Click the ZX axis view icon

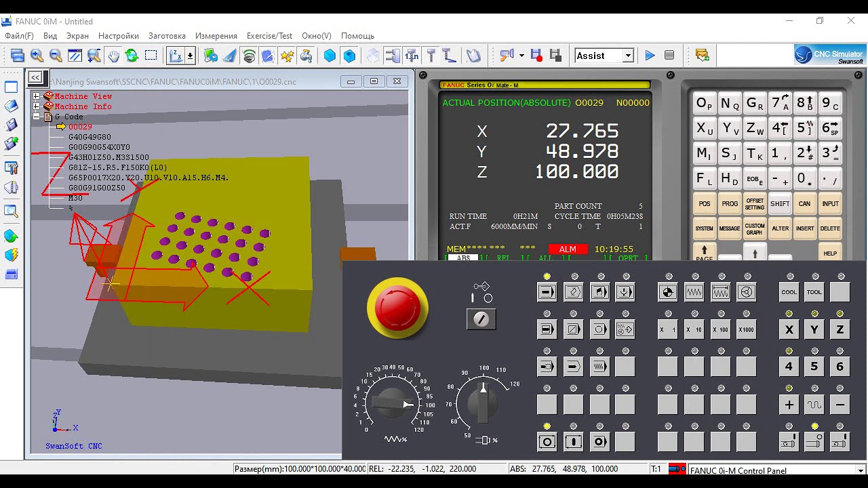(x=176, y=56)
